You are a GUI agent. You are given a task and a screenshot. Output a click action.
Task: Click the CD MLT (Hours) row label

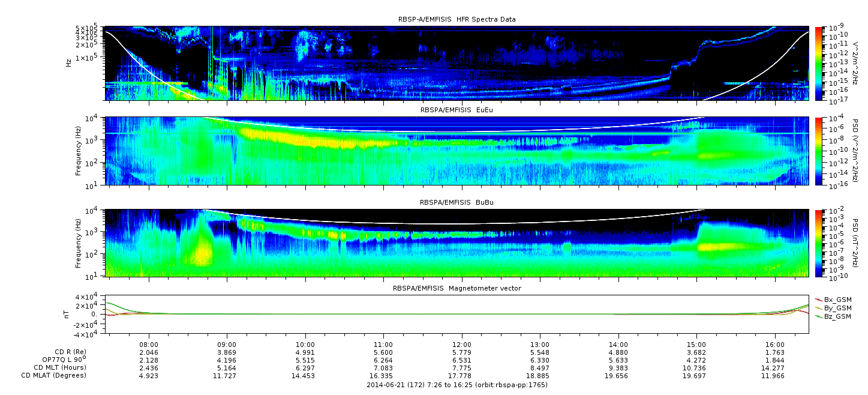tap(59, 367)
